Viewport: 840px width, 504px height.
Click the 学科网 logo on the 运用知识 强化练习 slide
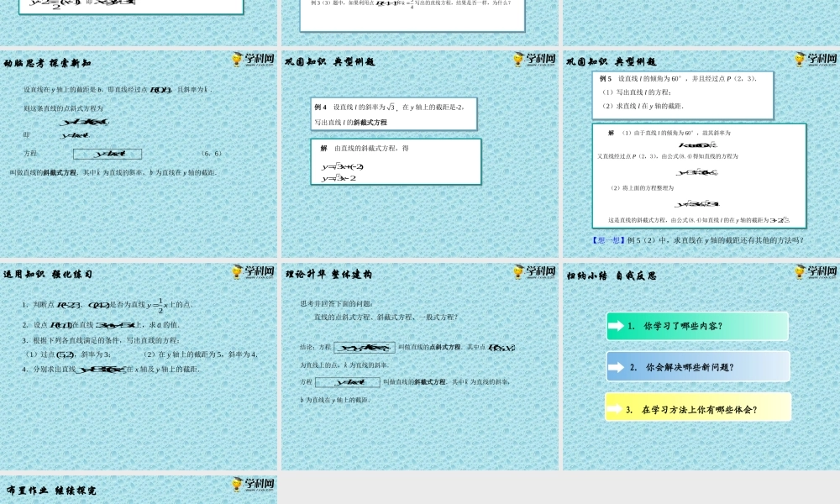(x=252, y=272)
